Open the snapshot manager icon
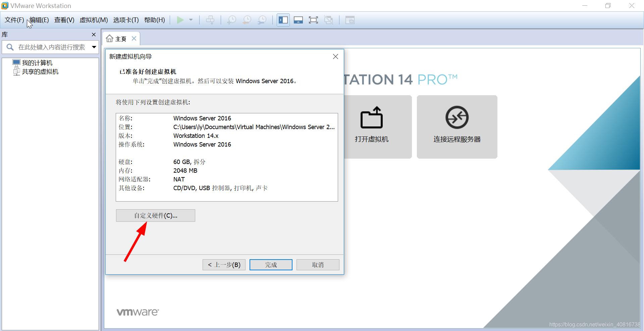The width and height of the screenshot is (644, 331). pos(262,20)
